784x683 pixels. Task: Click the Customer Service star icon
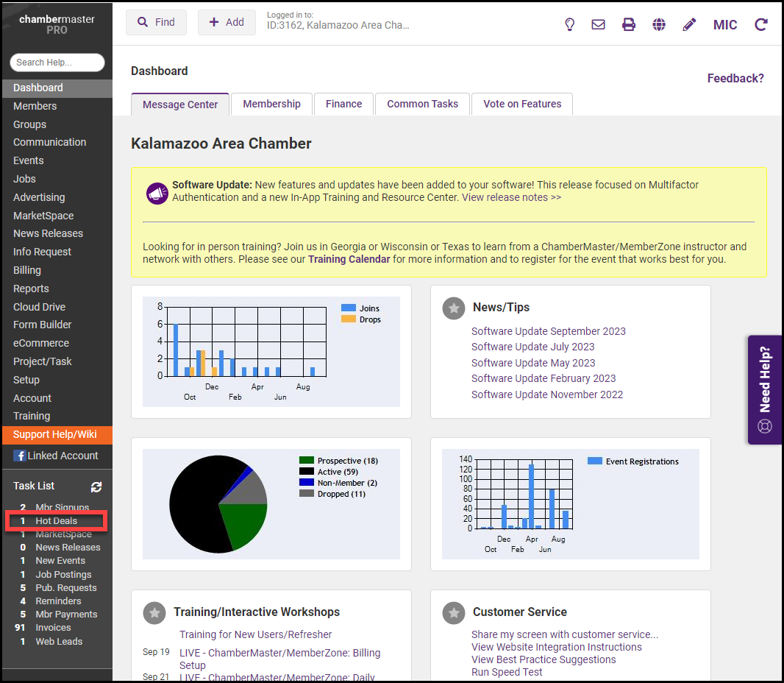click(454, 612)
